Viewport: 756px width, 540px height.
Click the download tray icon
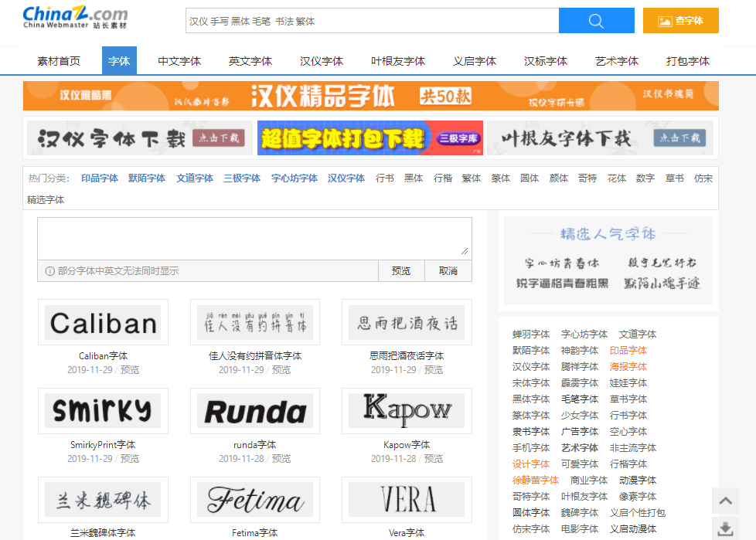click(725, 528)
